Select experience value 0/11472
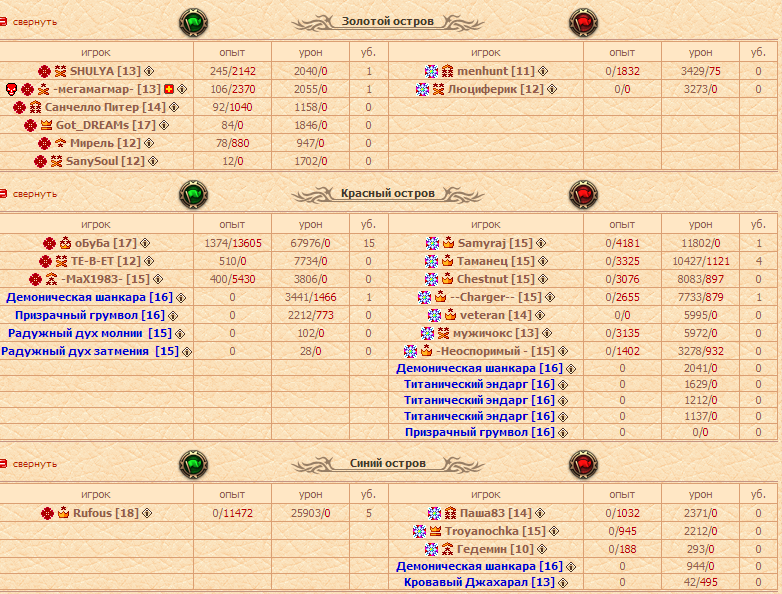The width and height of the screenshot is (782, 594). pos(232,513)
